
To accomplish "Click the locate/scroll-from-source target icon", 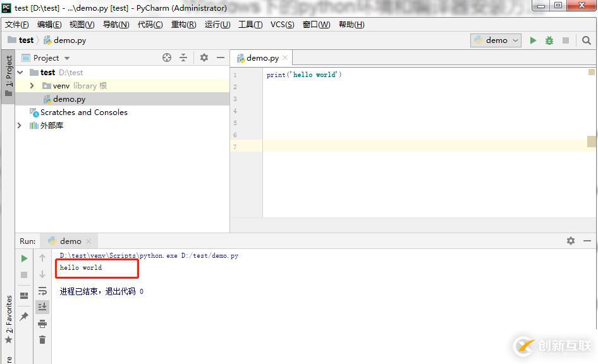I will (x=167, y=58).
